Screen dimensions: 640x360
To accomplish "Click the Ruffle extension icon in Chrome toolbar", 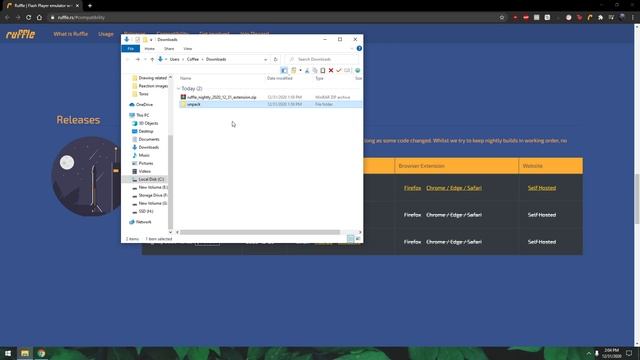I will click(590, 18).
